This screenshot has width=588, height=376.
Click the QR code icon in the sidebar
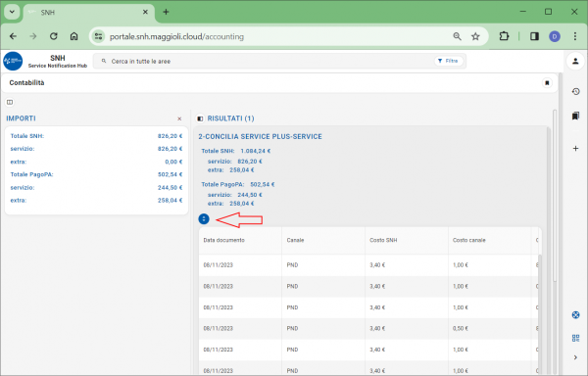(x=575, y=338)
